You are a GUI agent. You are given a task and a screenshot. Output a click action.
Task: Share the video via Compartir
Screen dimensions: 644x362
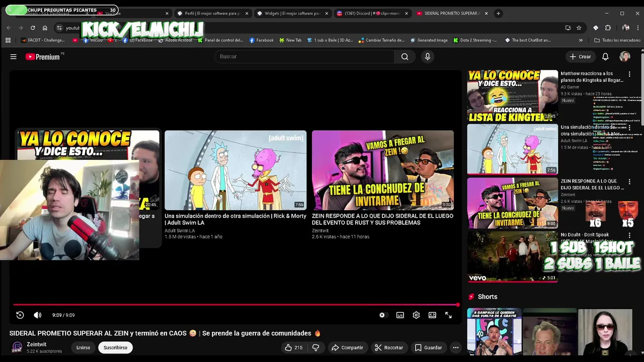(347, 347)
